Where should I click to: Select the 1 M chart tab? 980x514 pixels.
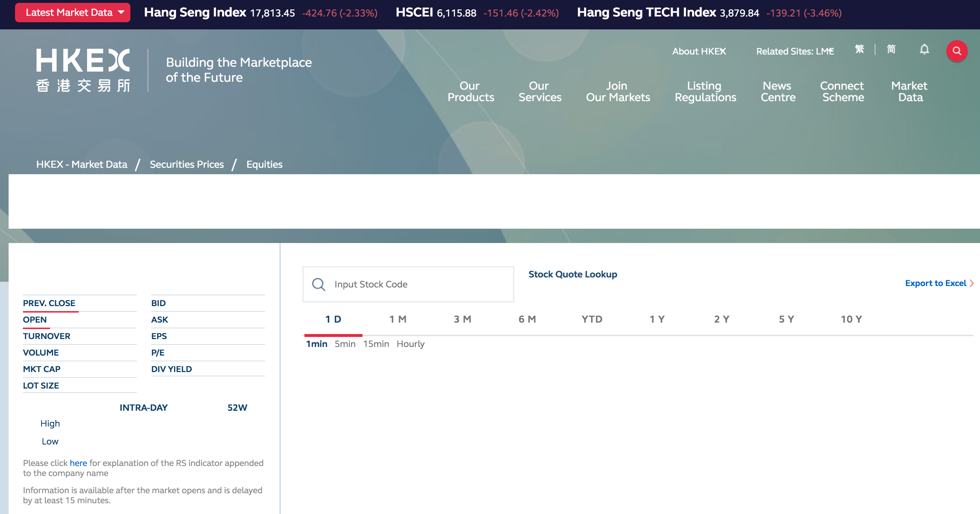point(398,319)
